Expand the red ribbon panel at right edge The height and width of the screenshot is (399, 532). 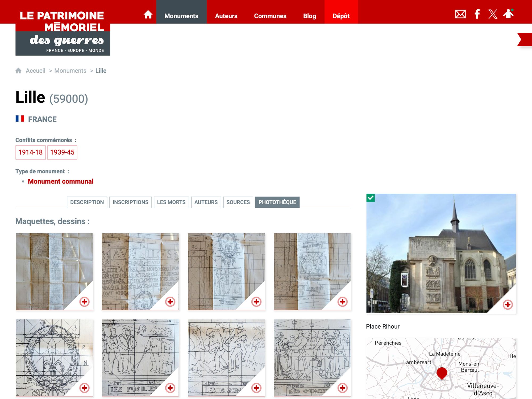[525, 40]
